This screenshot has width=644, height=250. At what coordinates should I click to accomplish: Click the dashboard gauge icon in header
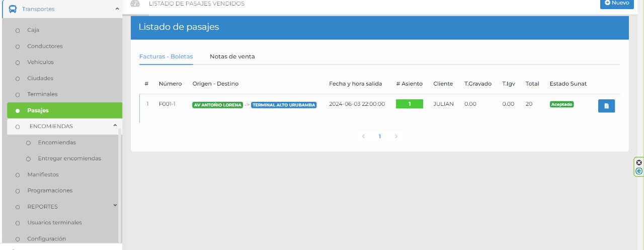pyautogui.click(x=135, y=4)
